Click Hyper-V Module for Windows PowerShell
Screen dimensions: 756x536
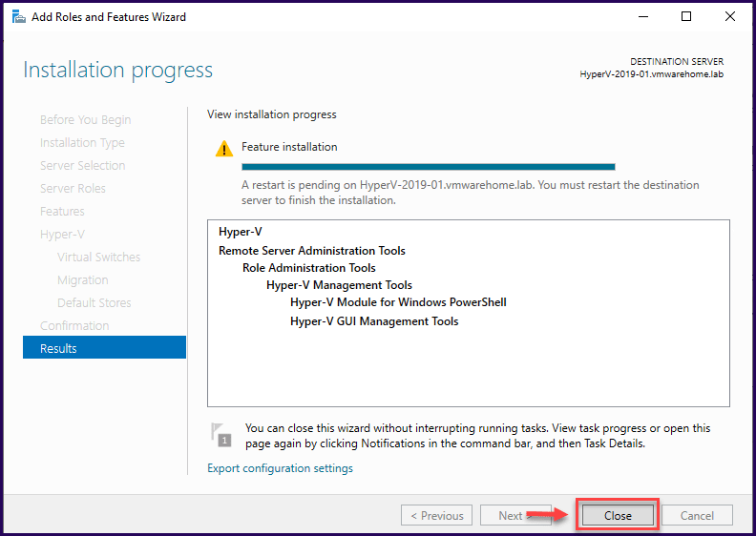click(x=398, y=302)
